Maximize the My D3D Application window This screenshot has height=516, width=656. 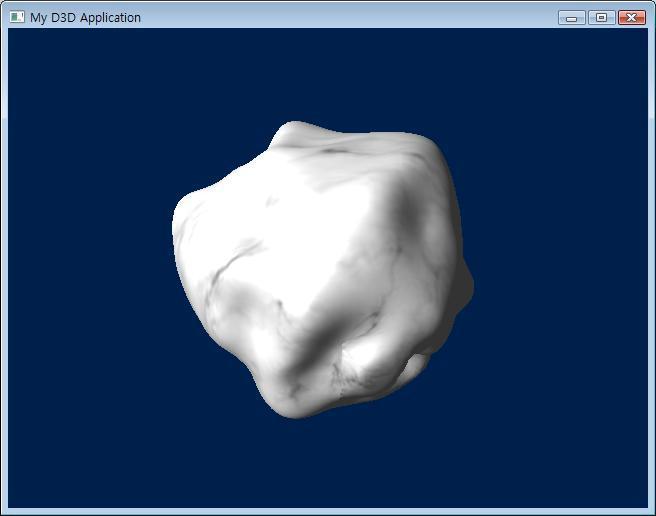(x=602, y=18)
